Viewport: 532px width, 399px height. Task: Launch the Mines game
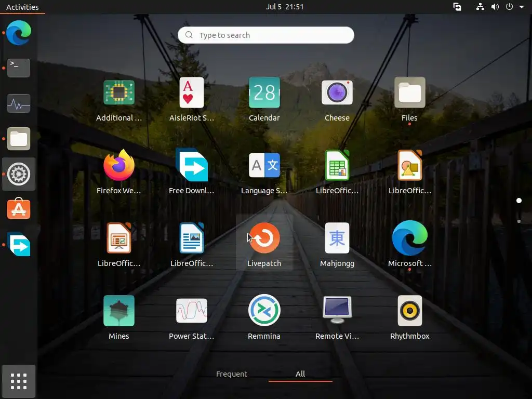coord(119,311)
